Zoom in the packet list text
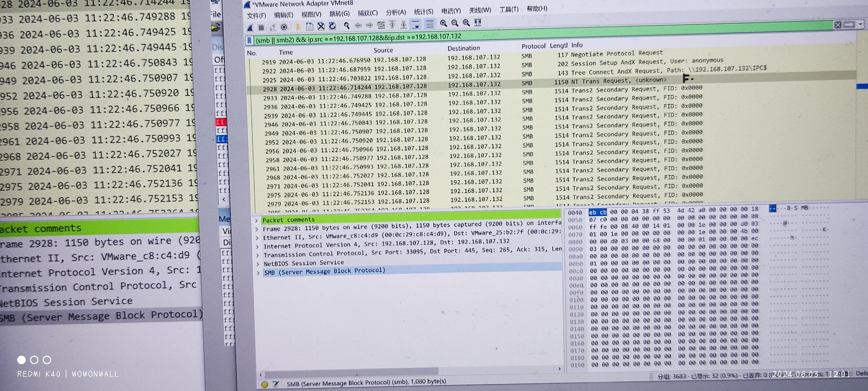868x391 pixels. coord(443,23)
